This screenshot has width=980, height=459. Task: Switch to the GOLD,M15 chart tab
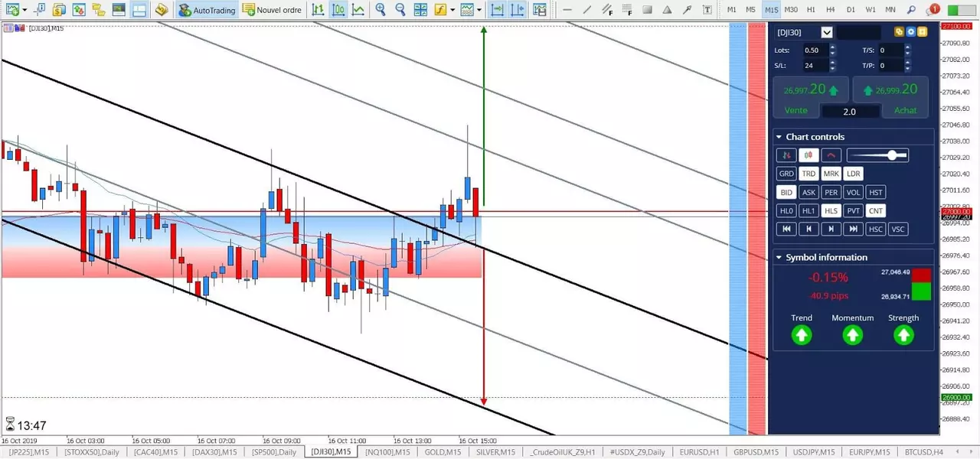coord(442,452)
